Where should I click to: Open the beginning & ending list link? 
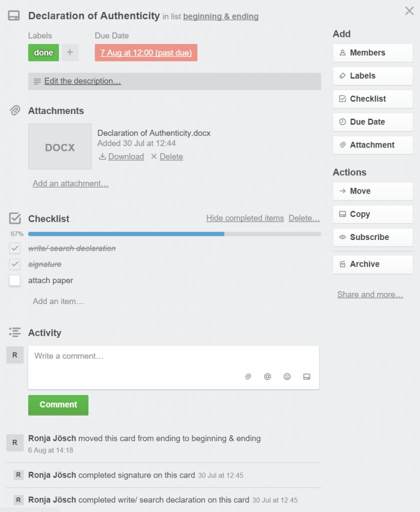coord(220,16)
